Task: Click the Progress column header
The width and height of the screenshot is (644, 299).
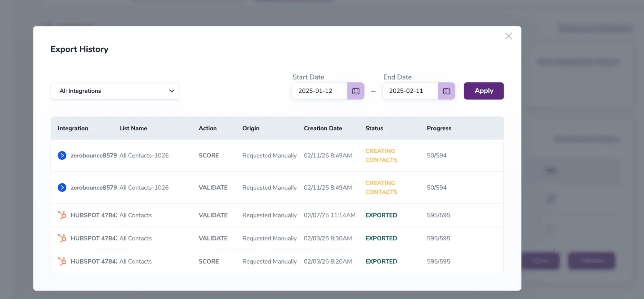Action: click(x=439, y=128)
